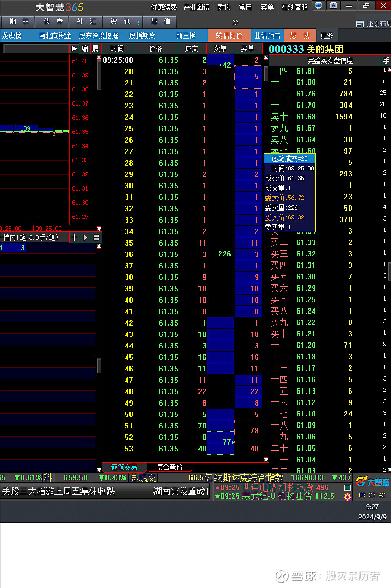Click the stock code search input field
Image resolution: width=391 pixels, height=588 pixels.
(36, 49)
